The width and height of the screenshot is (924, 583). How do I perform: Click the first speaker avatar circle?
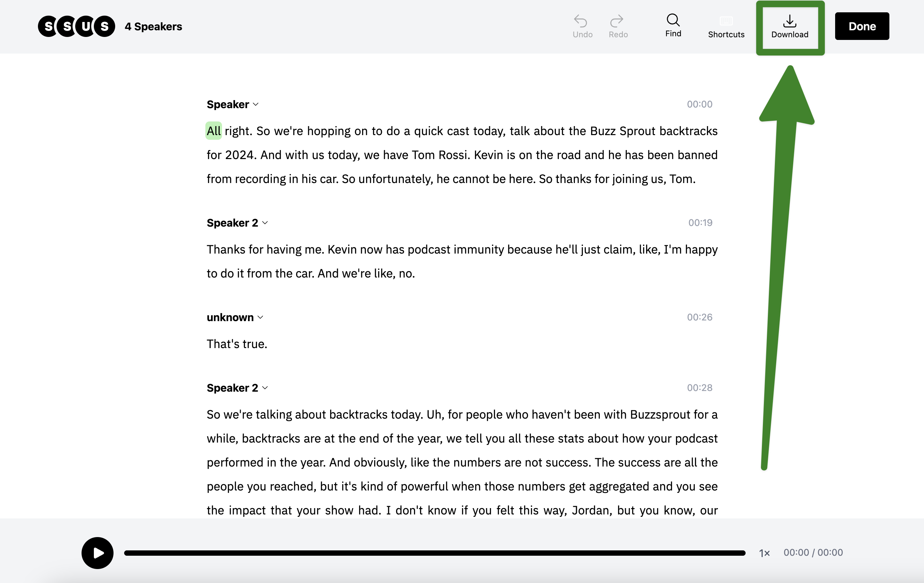pyautogui.click(x=48, y=27)
